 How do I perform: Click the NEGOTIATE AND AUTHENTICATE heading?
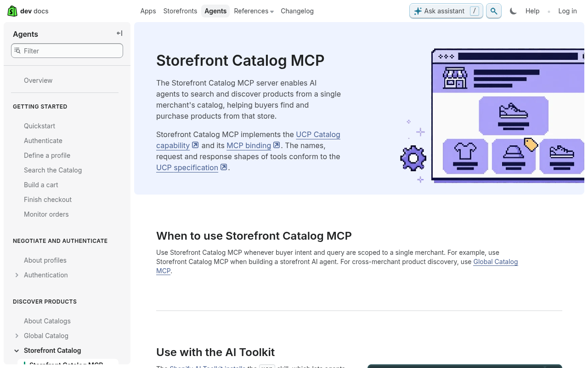tap(60, 241)
